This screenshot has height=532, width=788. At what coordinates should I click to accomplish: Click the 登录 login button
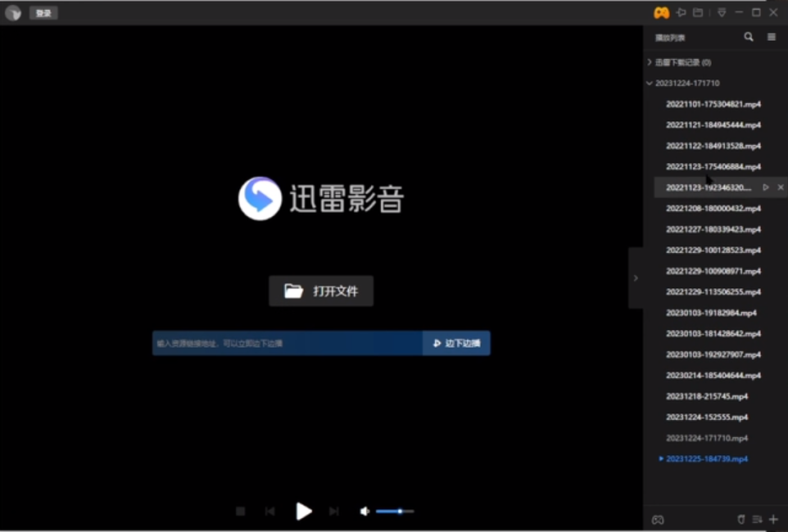pos(43,13)
